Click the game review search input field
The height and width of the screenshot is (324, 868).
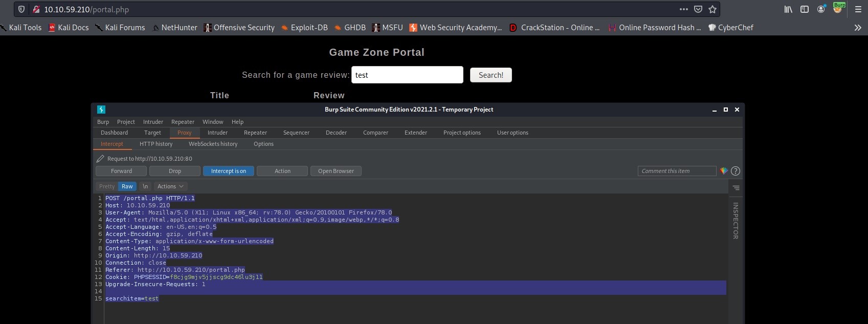click(x=407, y=75)
